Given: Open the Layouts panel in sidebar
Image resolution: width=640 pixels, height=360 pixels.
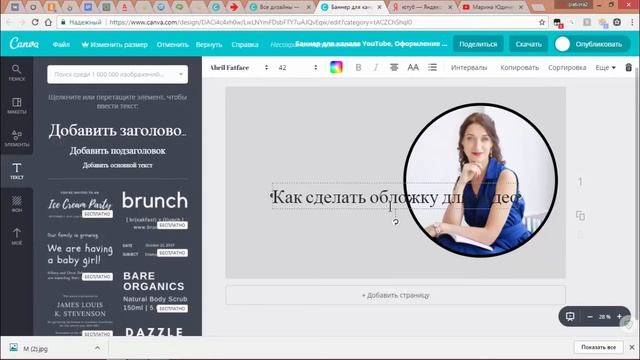Looking at the screenshot, I should tap(17, 106).
